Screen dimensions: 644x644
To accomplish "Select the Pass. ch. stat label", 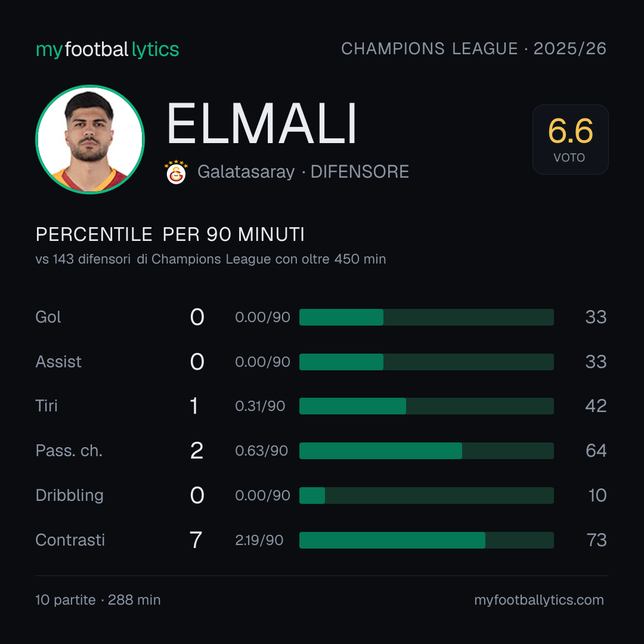I will tap(69, 451).
